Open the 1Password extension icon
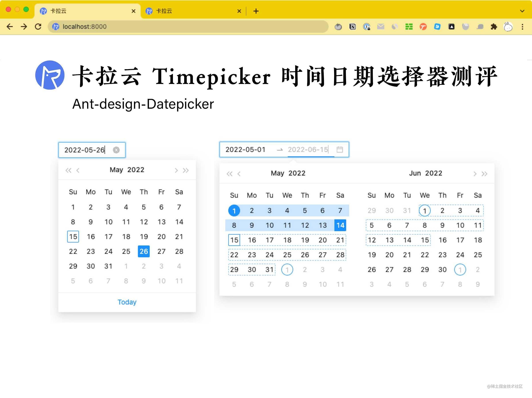The image size is (532, 398). (367, 27)
